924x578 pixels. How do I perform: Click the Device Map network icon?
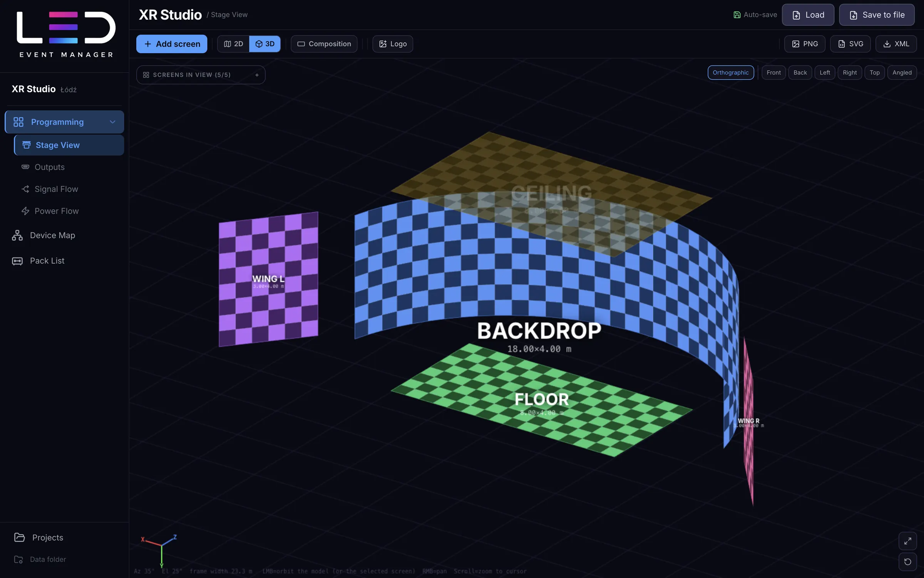[x=17, y=235]
